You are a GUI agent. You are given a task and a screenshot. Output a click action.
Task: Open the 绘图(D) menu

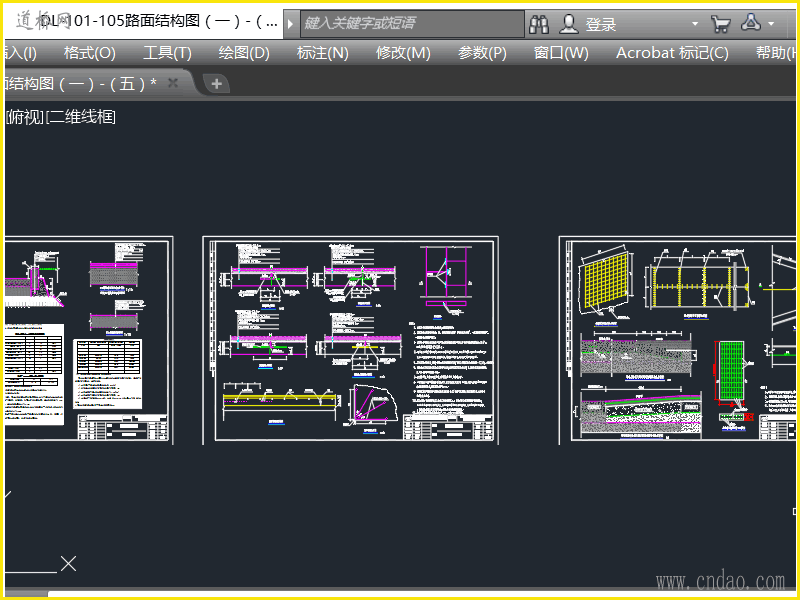(x=244, y=53)
